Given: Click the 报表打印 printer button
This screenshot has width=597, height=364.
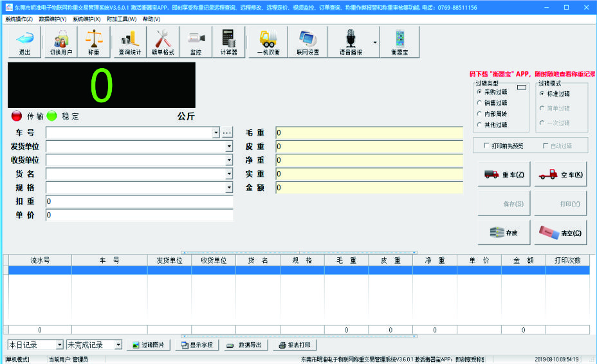Looking at the screenshot, I should point(295,345).
